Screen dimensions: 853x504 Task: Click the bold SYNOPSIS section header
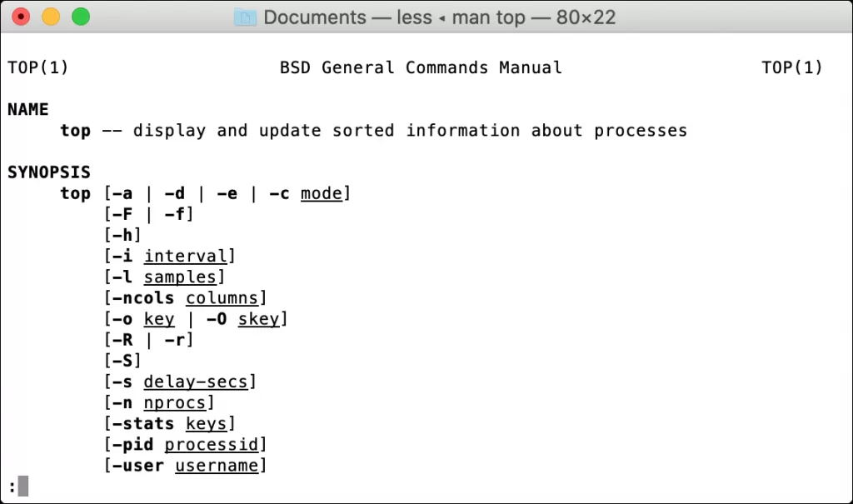pyautogui.click(x=49, y=172)
